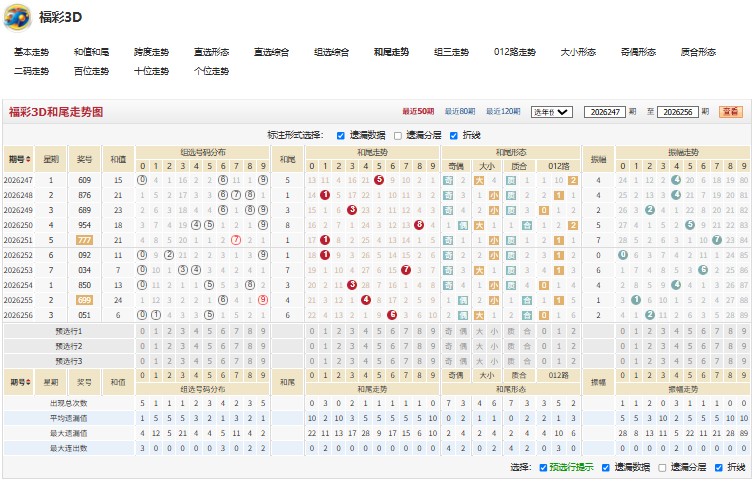Focus the end period field 2026256

tap(678, 112)
